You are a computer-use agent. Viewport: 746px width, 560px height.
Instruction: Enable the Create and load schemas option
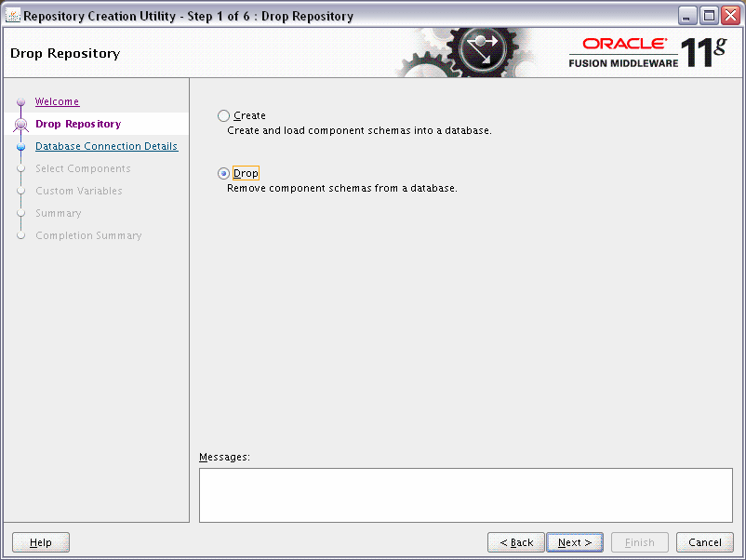click(221, 115)
